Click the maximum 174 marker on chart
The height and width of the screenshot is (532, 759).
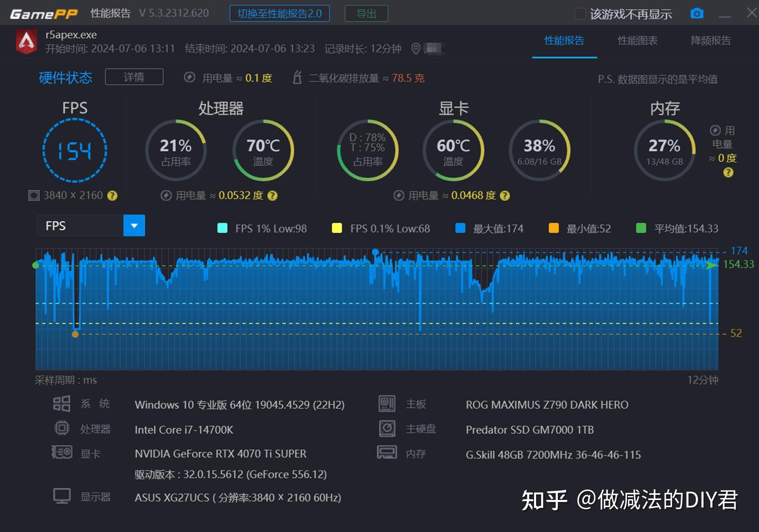coord(376,252)
